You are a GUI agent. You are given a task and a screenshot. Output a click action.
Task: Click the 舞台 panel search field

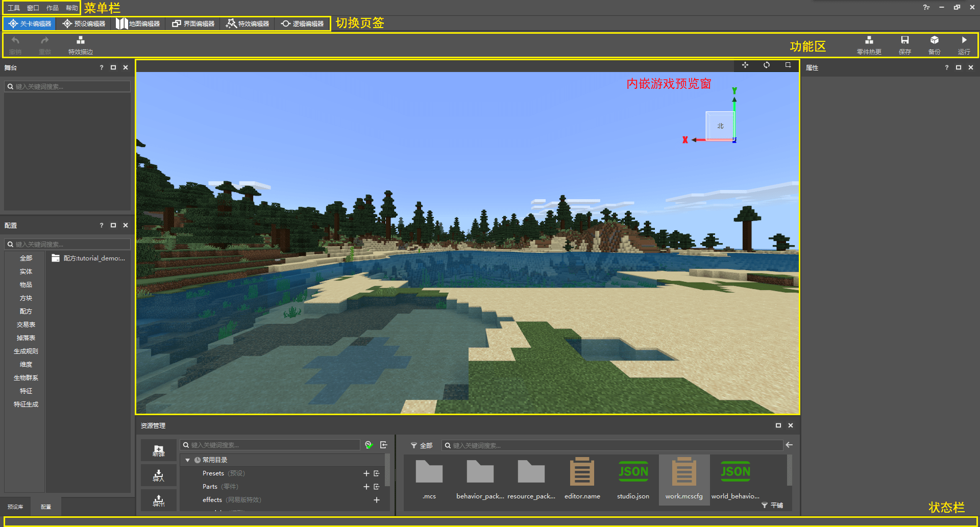(67, 87)
